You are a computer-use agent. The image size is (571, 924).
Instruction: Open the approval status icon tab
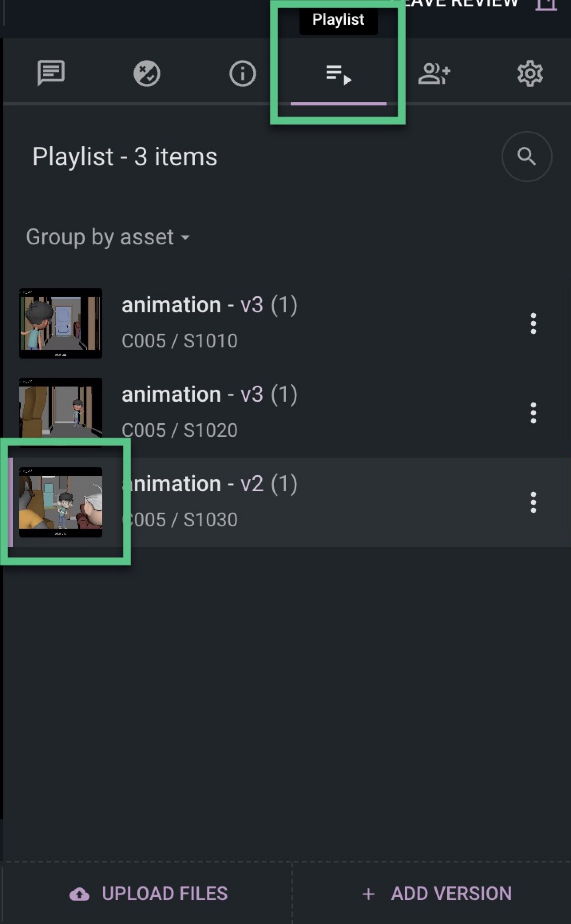[x=147, y=73]
